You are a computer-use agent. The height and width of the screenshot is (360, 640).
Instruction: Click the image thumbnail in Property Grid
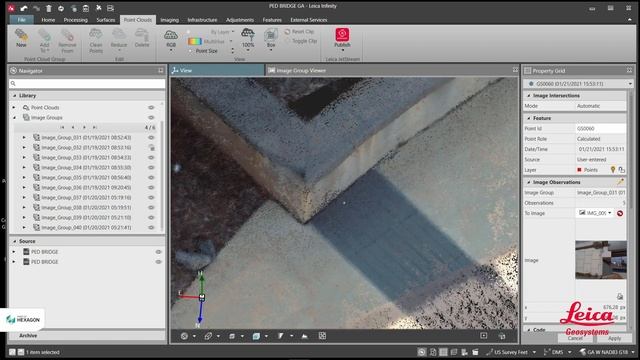click(601, 260)
